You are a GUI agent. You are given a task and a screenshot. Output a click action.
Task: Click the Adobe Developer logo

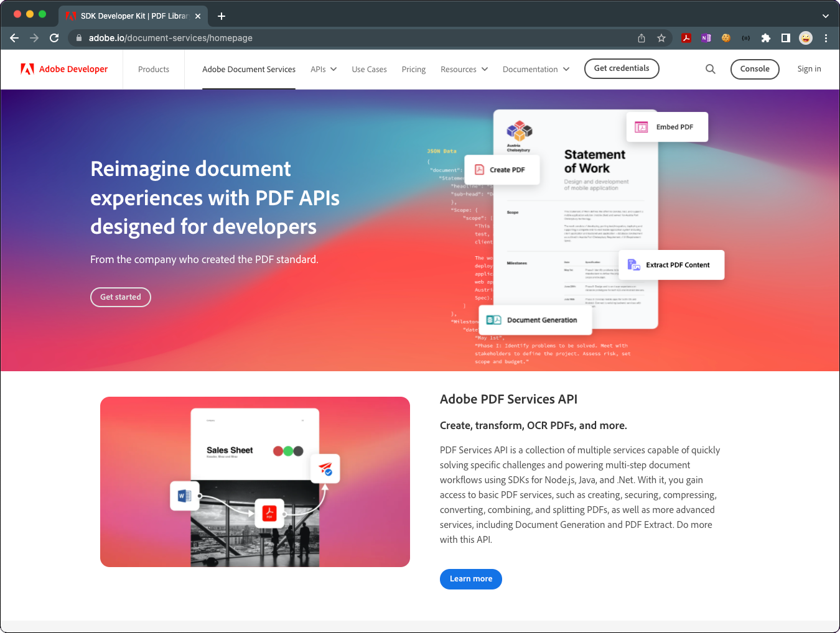pyautogui.click(x=64, y=69)
